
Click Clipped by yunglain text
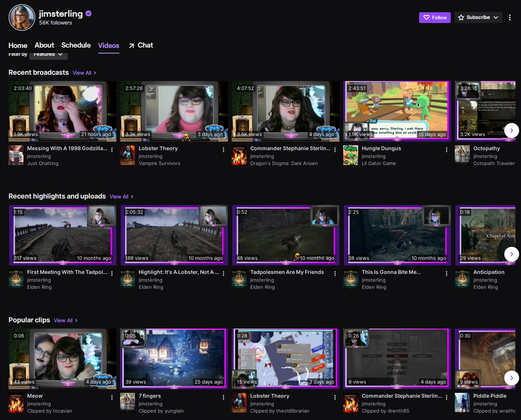point(161,411)
